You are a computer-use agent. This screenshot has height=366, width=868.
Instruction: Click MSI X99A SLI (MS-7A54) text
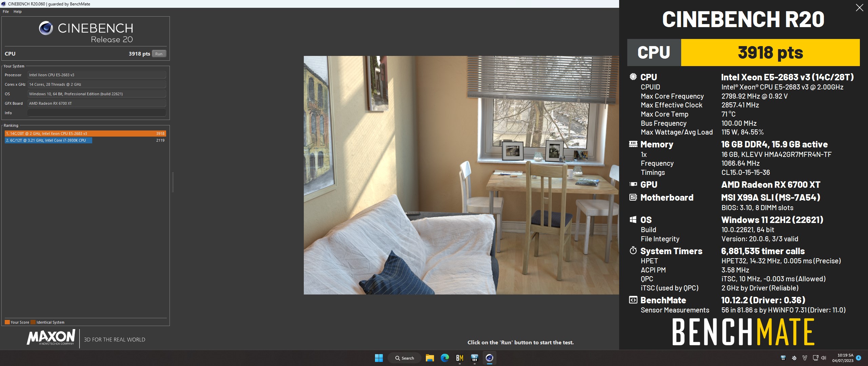[771, 197]
